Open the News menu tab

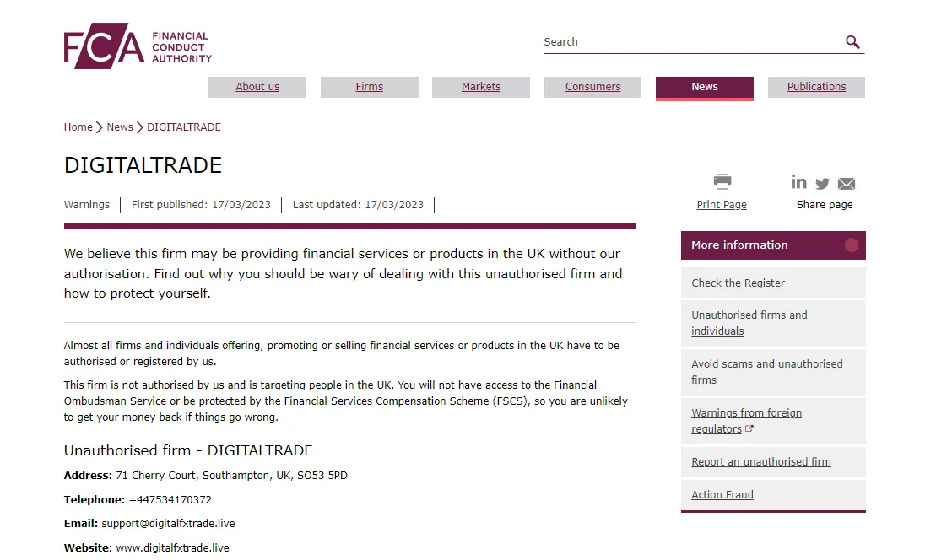705,88
